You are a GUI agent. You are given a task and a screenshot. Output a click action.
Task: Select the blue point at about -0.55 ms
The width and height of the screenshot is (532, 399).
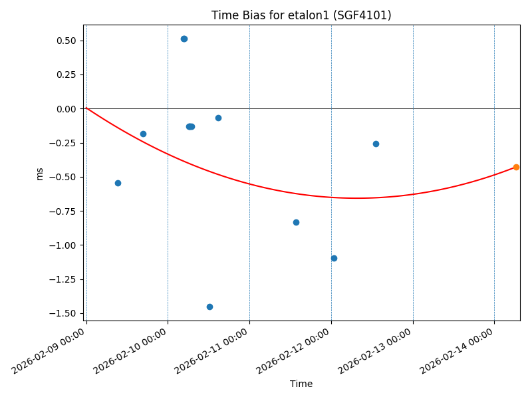(118, 183)
